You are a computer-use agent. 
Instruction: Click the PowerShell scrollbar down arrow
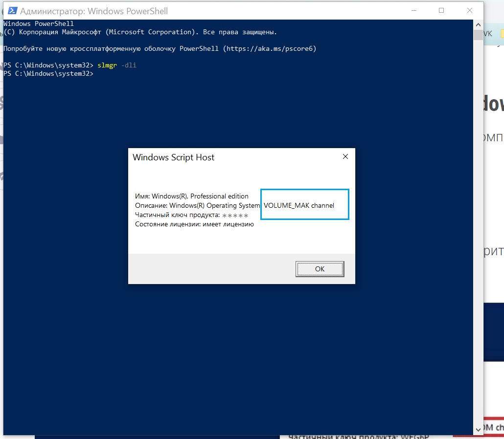click(478, 430)
